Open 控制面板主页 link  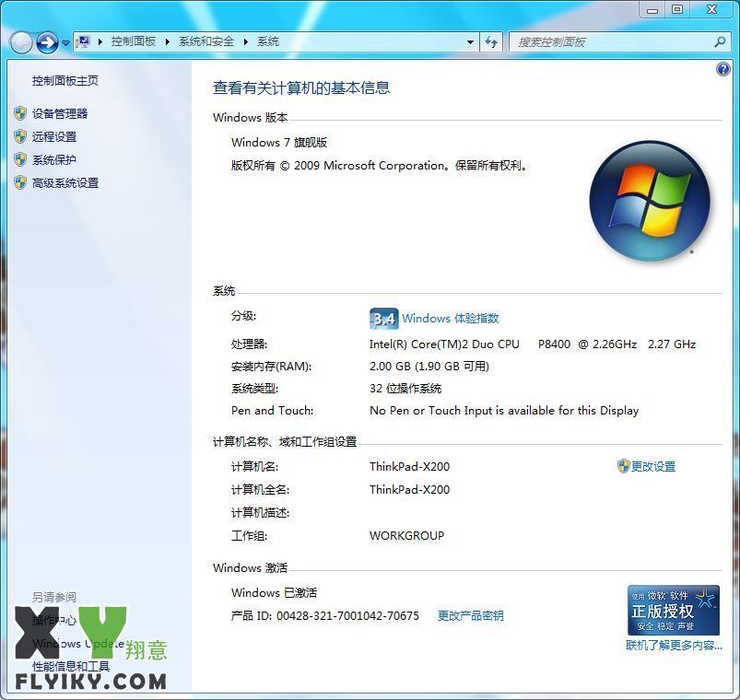pyautogui.click(x=65, y=81)
